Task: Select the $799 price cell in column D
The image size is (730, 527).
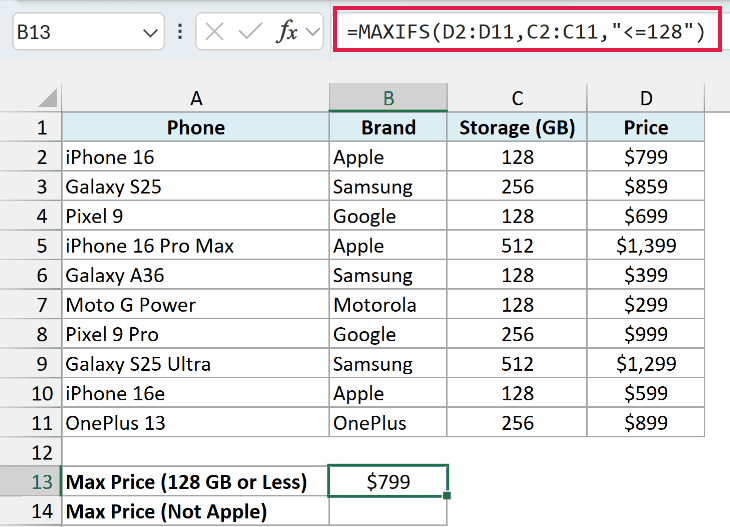Action: click(x=646, y=157)
